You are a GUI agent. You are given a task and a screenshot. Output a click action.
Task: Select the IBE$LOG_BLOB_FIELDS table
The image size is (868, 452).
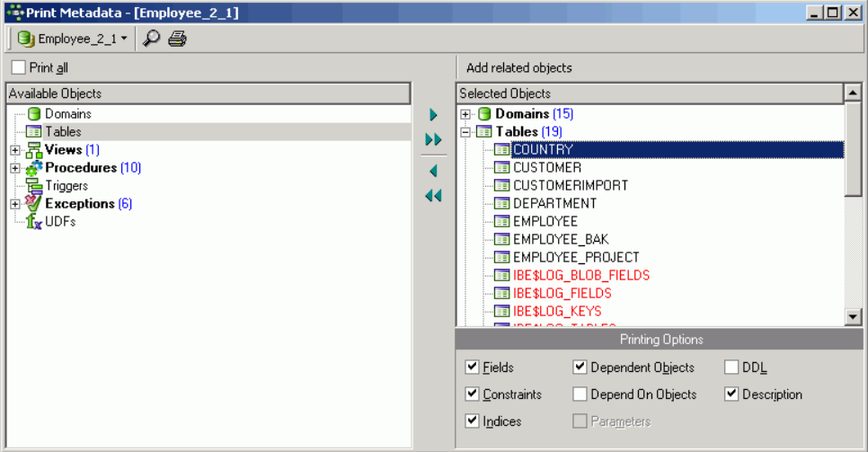tap(580, 275)
